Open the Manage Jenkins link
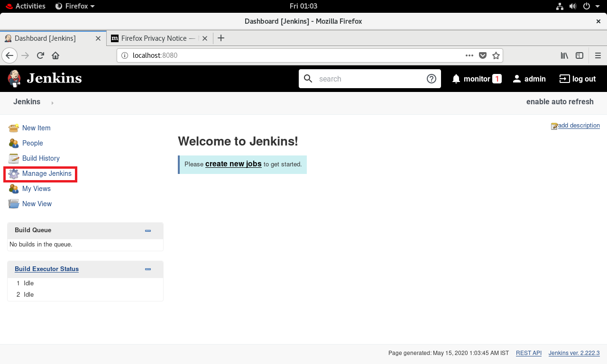 [47, 173]
